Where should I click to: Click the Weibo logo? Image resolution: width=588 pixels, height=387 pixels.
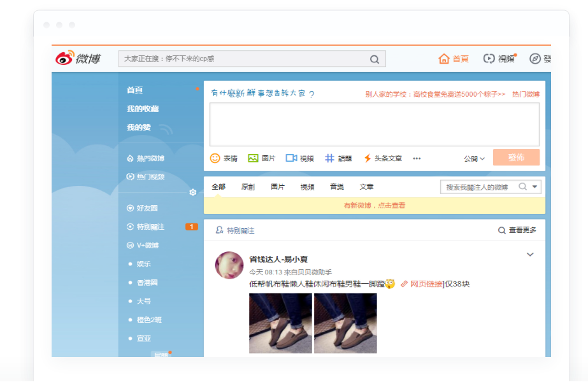click(x=78, y=59)
